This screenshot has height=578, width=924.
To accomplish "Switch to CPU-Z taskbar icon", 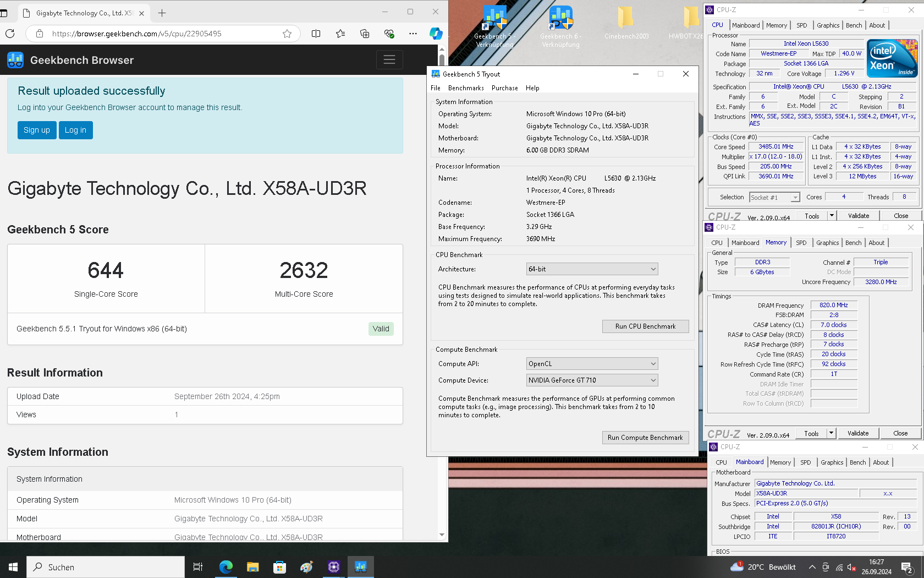I will (x=333, y=567).
